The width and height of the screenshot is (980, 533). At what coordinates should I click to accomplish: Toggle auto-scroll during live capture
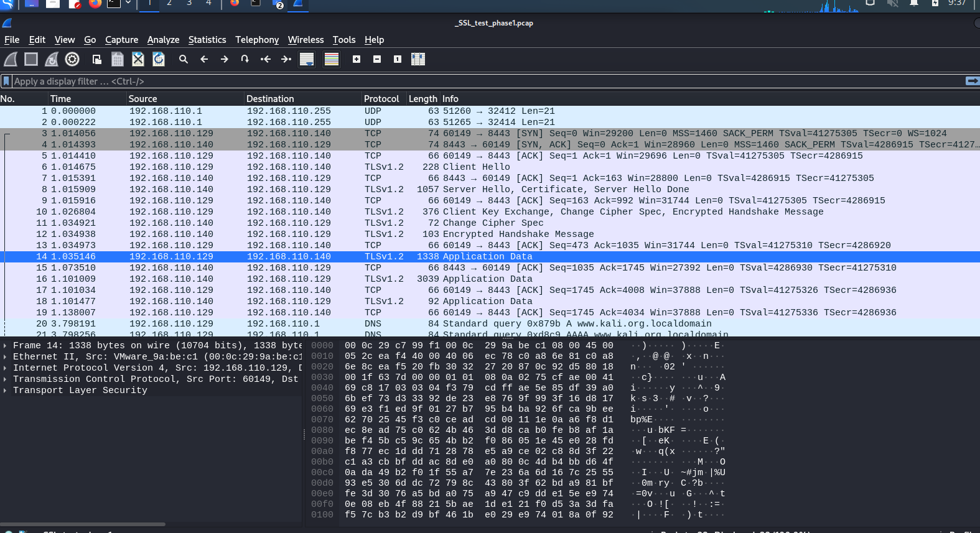coord(307,59)
